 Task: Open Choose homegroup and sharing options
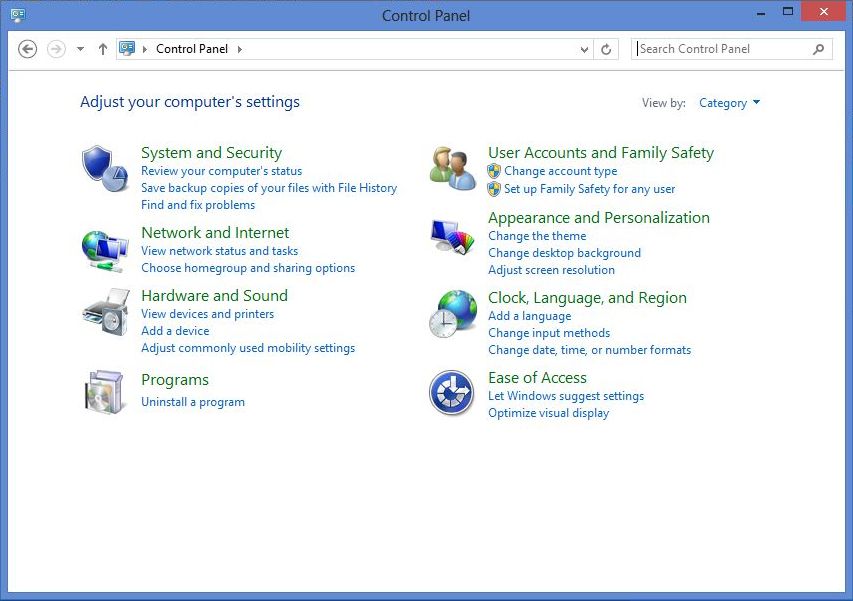pos(248,268)
